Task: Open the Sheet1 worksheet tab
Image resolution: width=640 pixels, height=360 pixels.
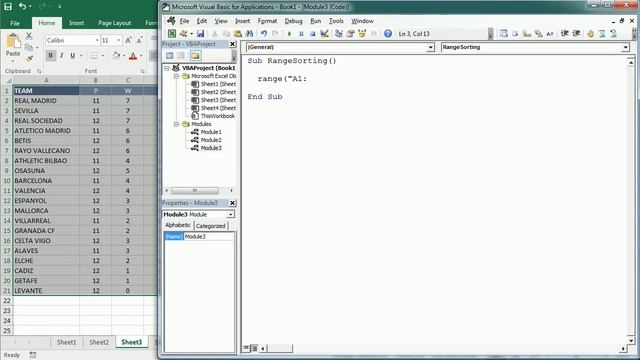Action: (x=67, y=342)
